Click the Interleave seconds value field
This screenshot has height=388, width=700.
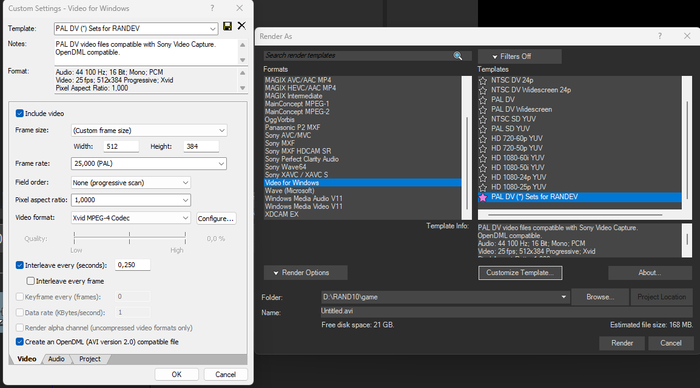pyautogui.click(x=133, y=265)
